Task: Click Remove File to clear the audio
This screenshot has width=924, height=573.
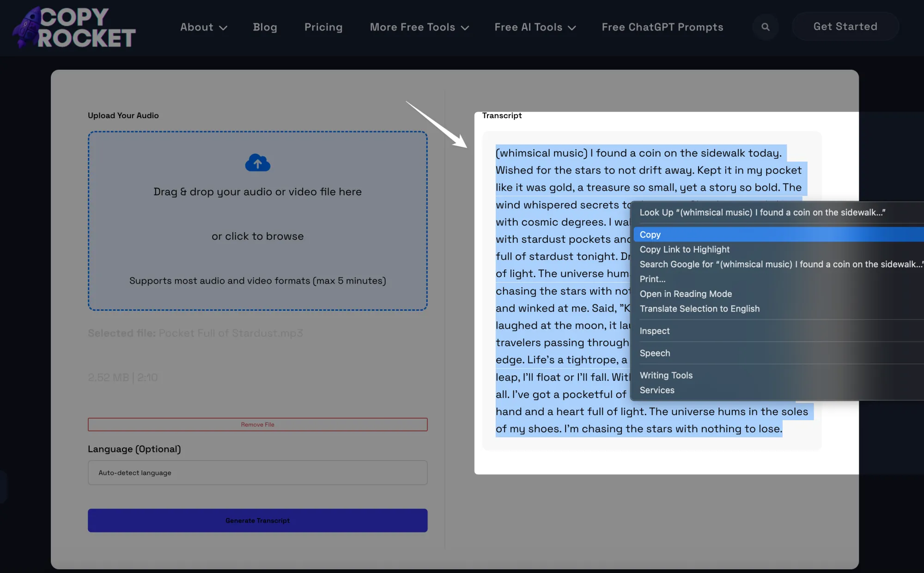Action: coord(257,424)
